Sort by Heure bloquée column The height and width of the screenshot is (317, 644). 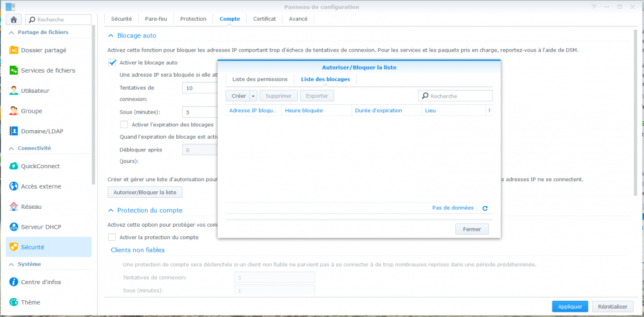pos(317,111)
